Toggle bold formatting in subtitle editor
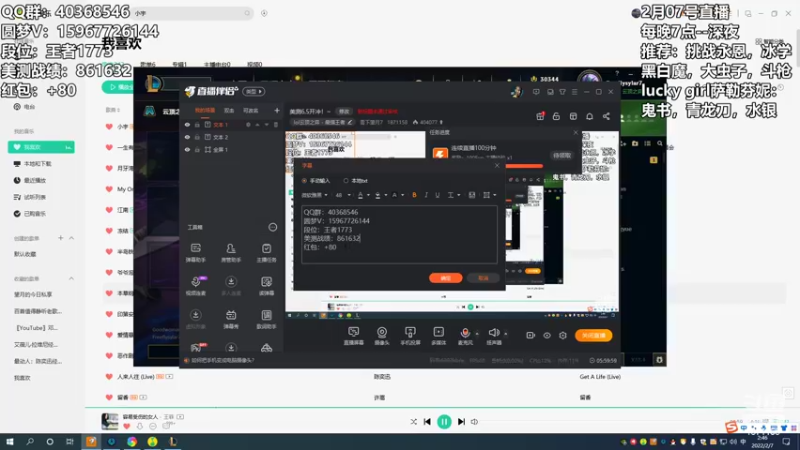This screenshot has height=450, width=800. (414, 195)
